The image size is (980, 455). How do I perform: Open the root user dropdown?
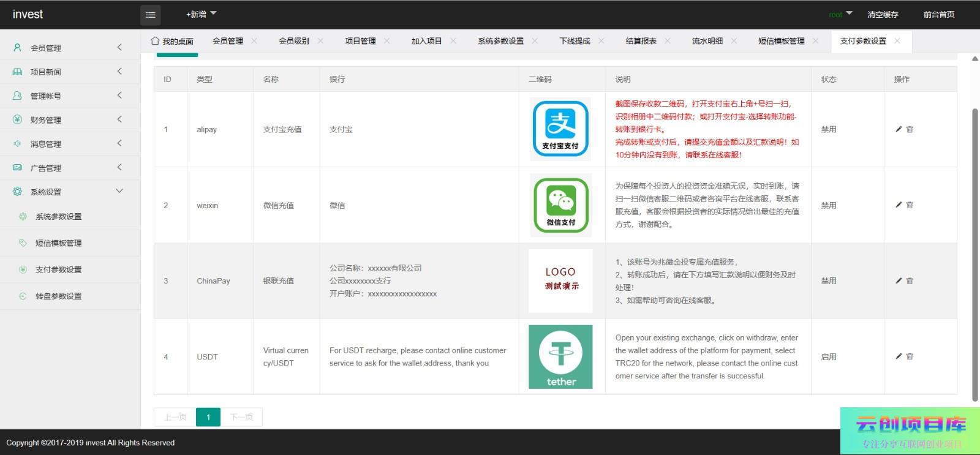coord(840,15)
